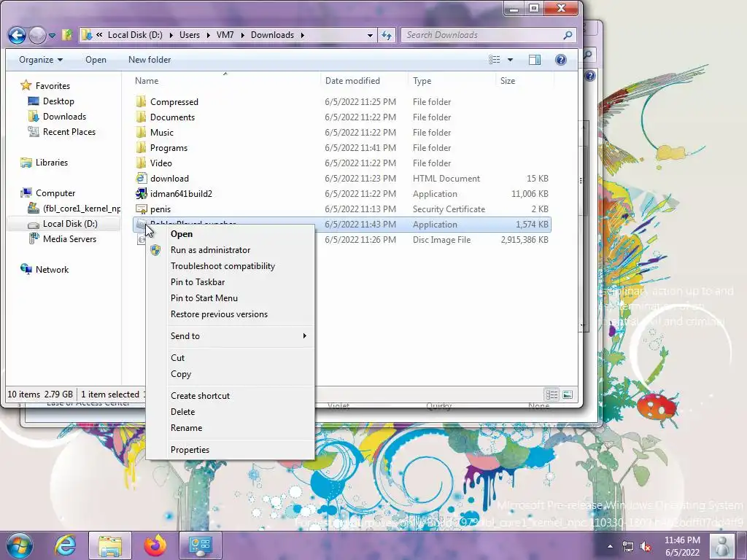747x560 pixels.
Task: Sort by Date modified column
Action: [352, 80]
